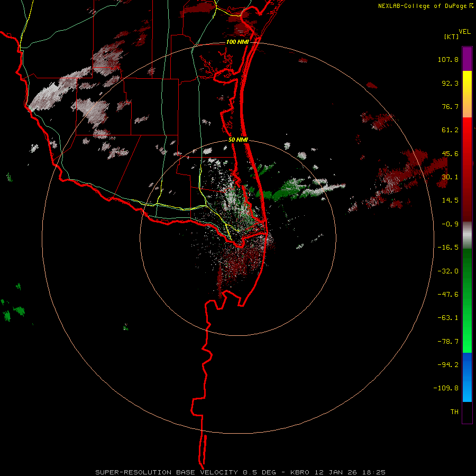Click the 14.5 velocity scale value

450,200
